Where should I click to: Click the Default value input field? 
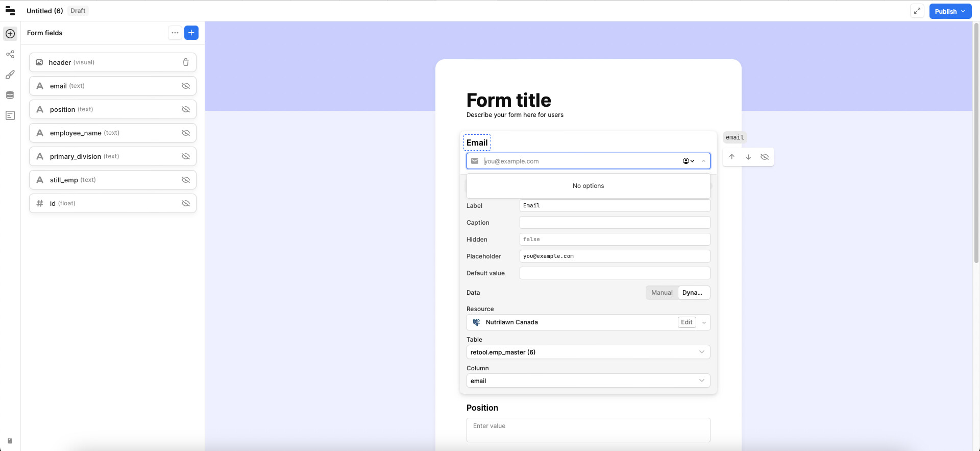(x=615, y=273)
